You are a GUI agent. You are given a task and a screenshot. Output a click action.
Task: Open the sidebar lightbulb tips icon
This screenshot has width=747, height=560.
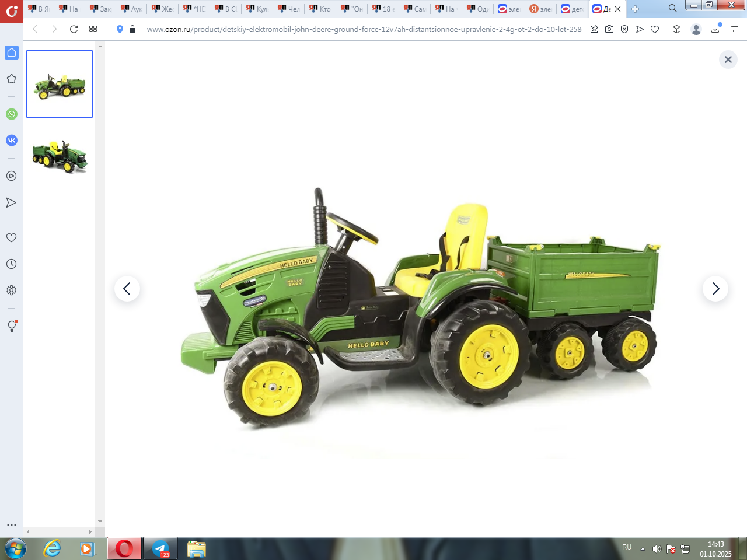pos(12,326)
